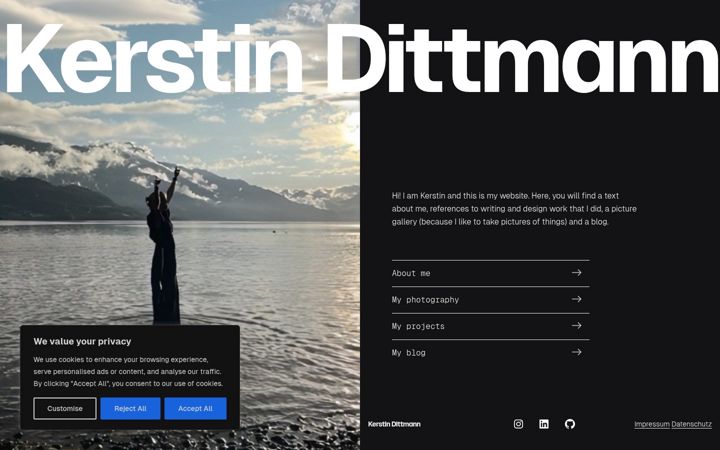This screenshot has height=450, width=720.
Task: Click the footer Kerstin Dittmann logo
Action: [x=394, y=424]
